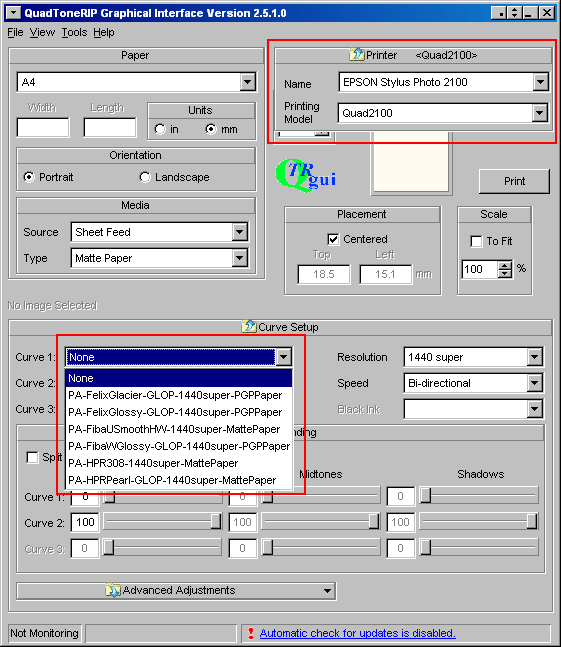Click the Printer header help icon
The image size is (561, 647).
pyautogui.click(x=356, y=54)
